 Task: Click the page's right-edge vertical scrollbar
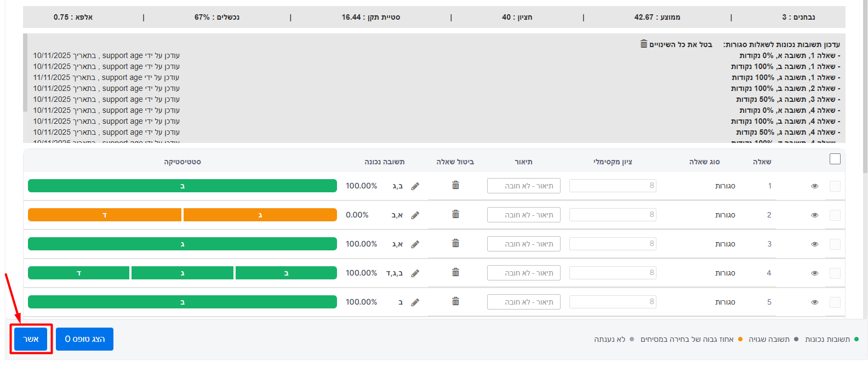coord(865,88)
